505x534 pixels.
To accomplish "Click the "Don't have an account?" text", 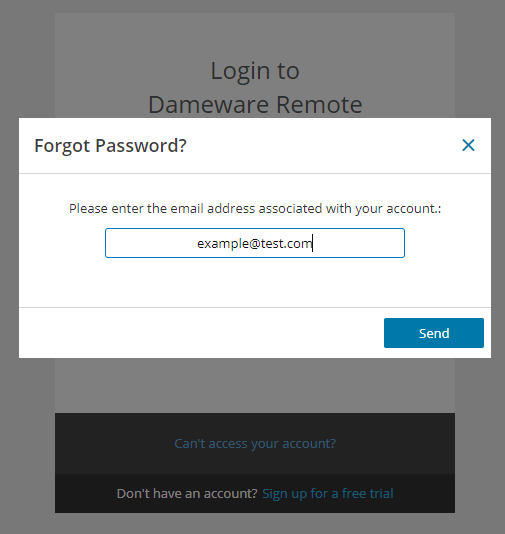I will click(x=187, y=493).
